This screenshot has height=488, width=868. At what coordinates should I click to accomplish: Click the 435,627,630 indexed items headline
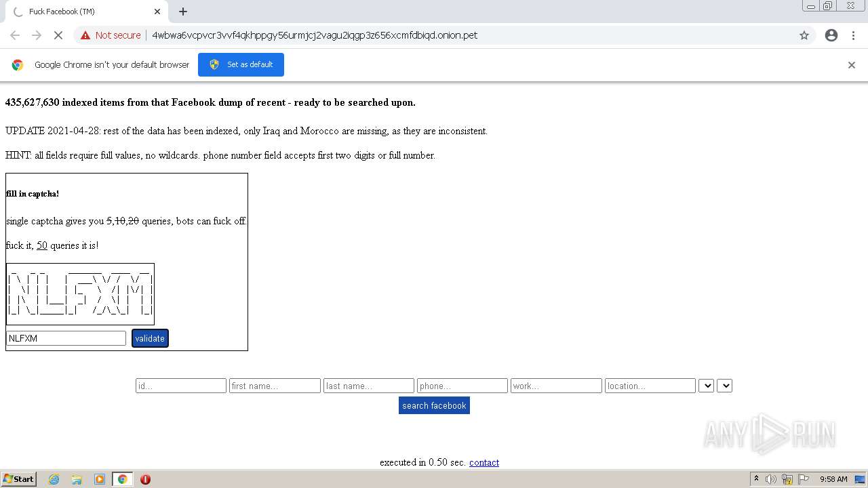[210, 102]
